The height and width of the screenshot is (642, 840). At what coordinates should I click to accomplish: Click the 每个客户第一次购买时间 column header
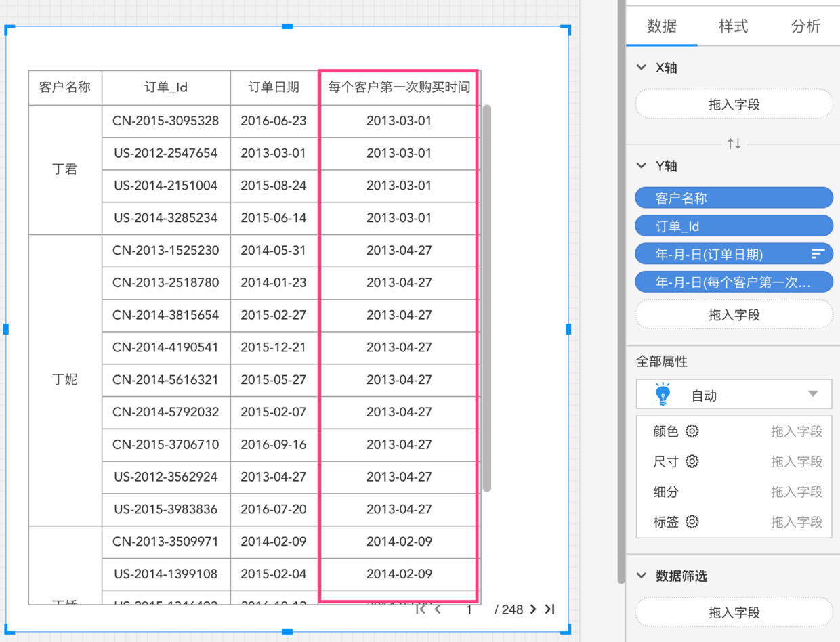coord(399,87)
